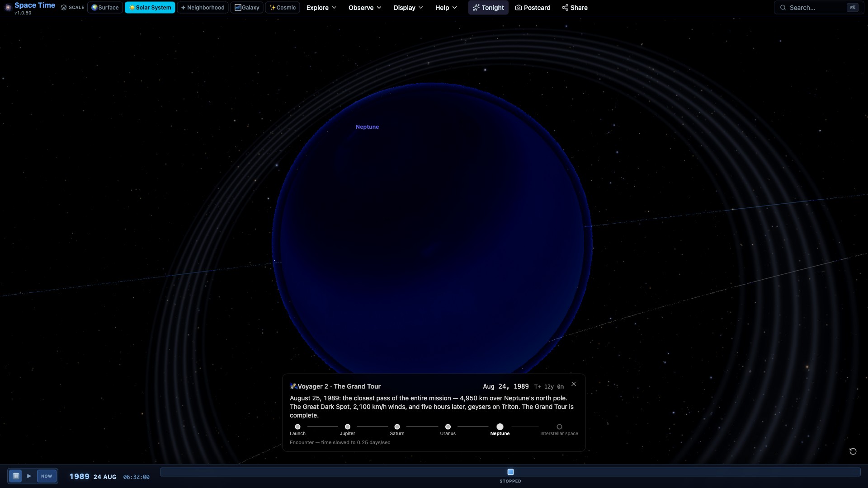The height and width of the screenshot is (488, 868).
Task: Open the Observe menu
Action: click(x=365, y=8)
